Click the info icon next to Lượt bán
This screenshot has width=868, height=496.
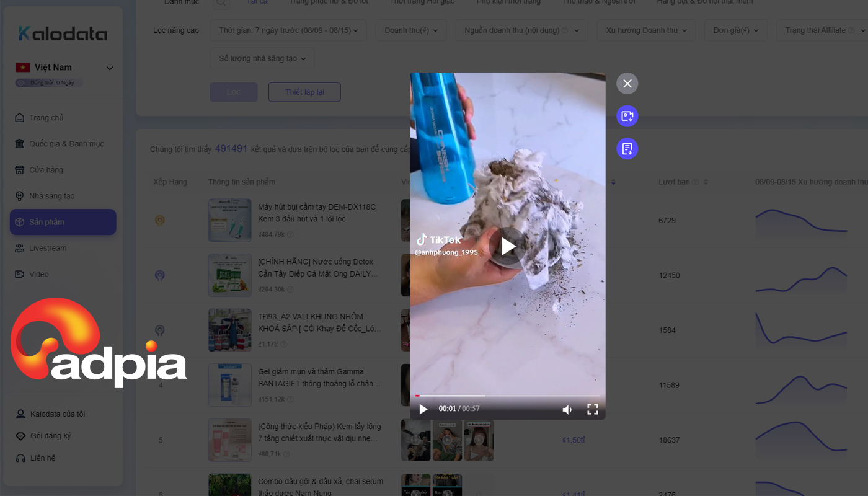tap(695, 182)
